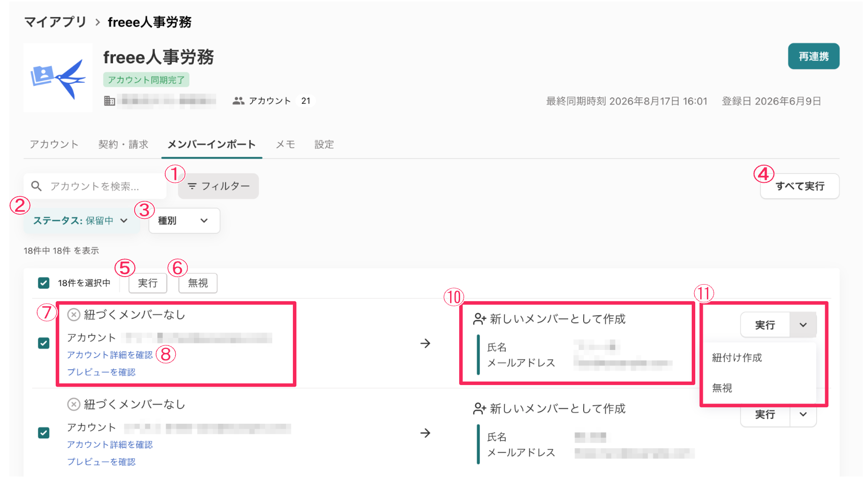Switch to the 契約・請求 tab
868x488 pixels.
coord(123,145)
